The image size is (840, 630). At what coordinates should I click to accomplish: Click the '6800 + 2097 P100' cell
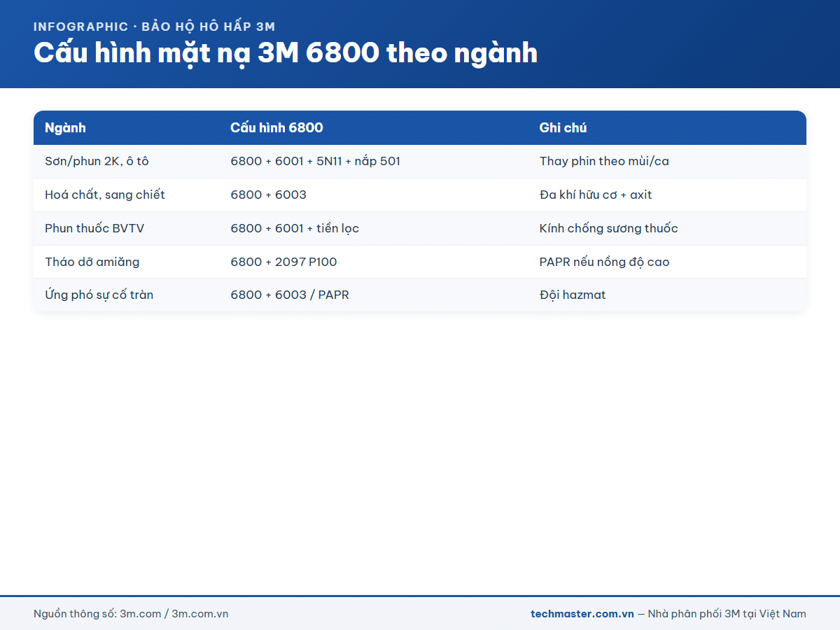coord(283,262)
